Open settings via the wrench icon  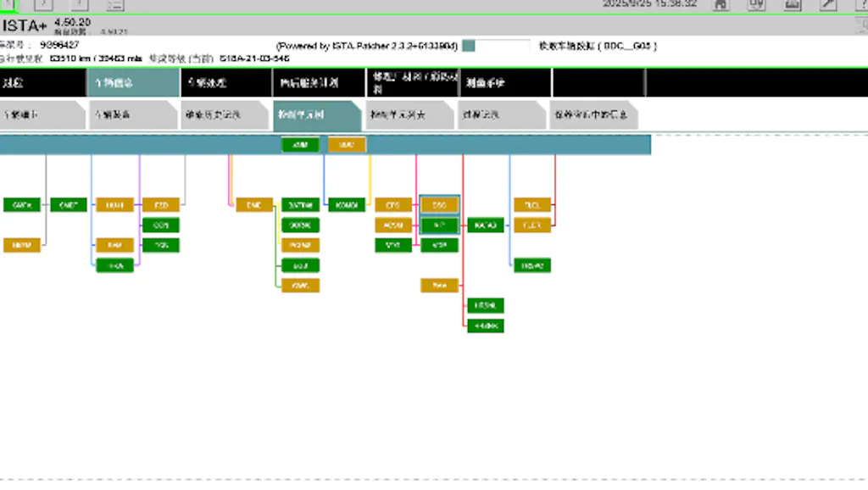[x=827, y=4]
